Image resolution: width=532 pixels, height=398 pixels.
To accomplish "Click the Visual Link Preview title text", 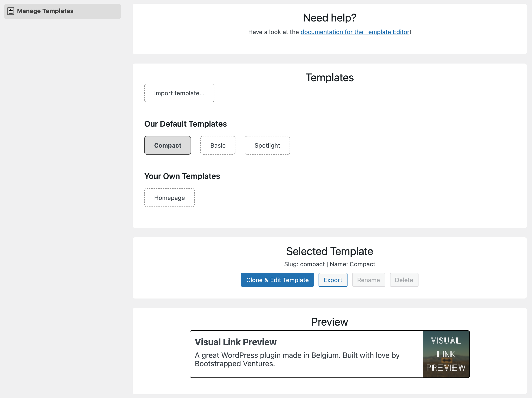I will [x=235, y=342].
